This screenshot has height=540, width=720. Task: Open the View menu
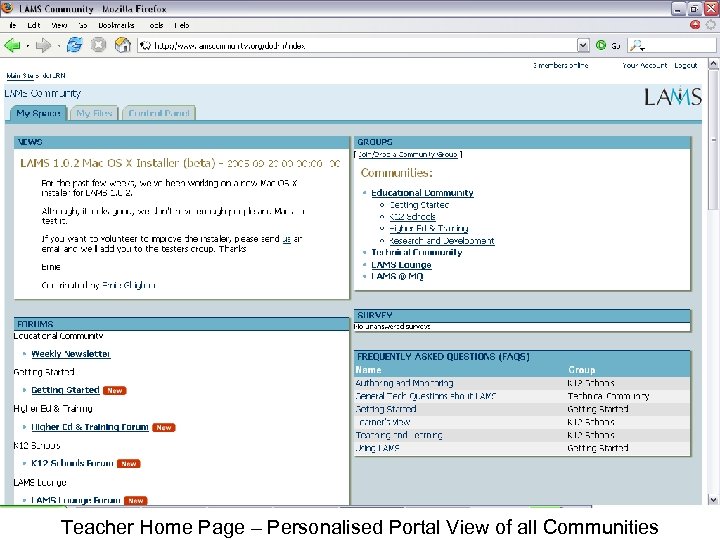59,25
